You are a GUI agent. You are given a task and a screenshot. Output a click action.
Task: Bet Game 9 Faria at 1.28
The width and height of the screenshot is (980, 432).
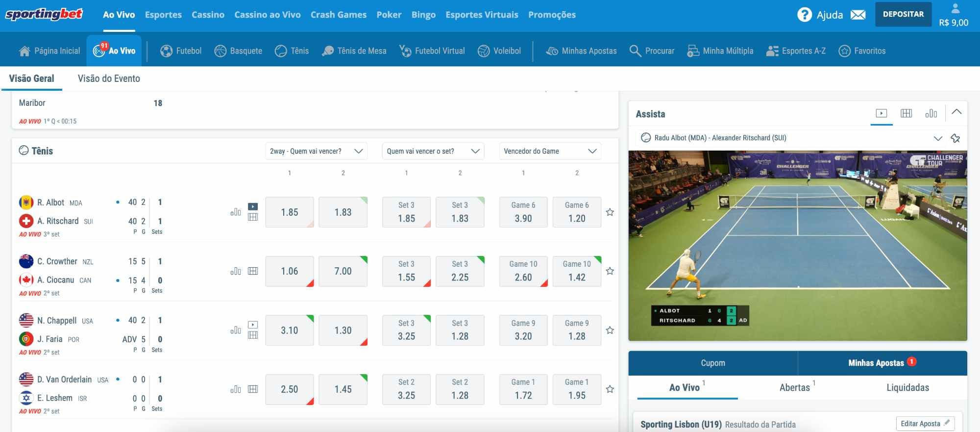(x=577, y=330)
